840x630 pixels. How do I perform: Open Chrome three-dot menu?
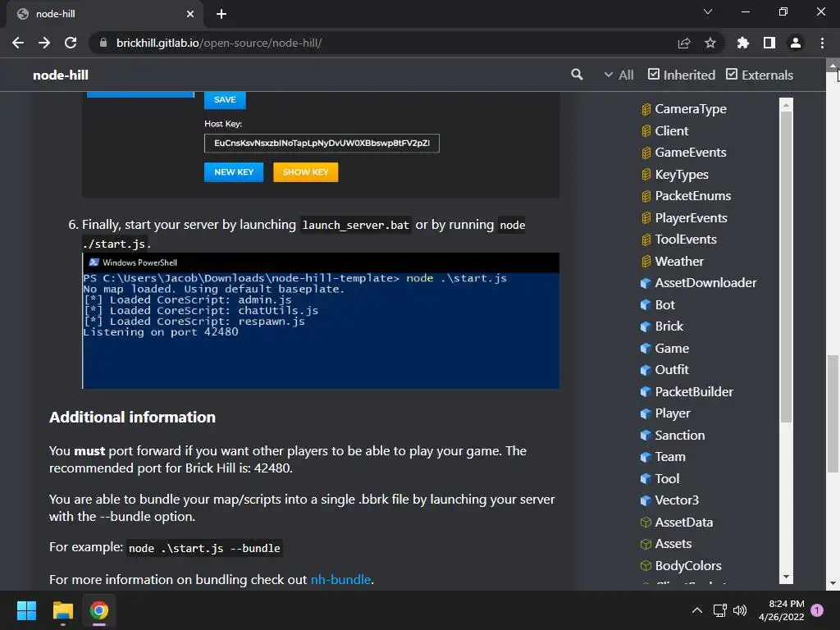(x=822, y=43)
